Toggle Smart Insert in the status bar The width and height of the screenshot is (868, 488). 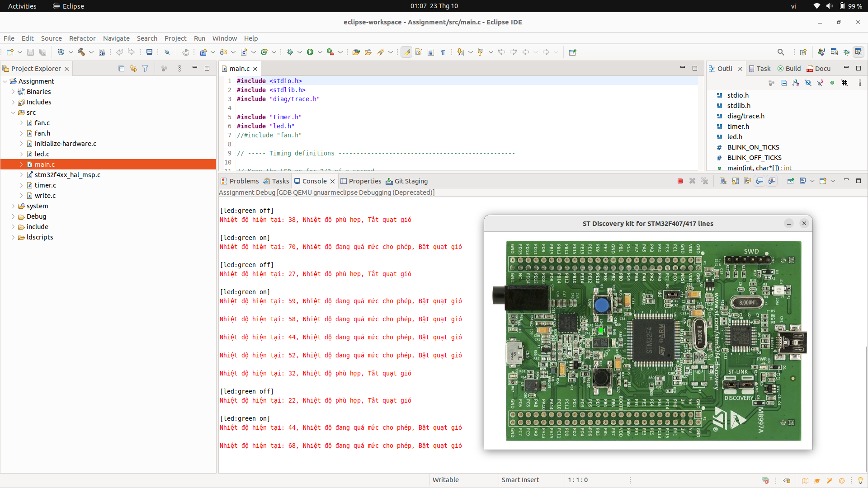coord(520,480)
